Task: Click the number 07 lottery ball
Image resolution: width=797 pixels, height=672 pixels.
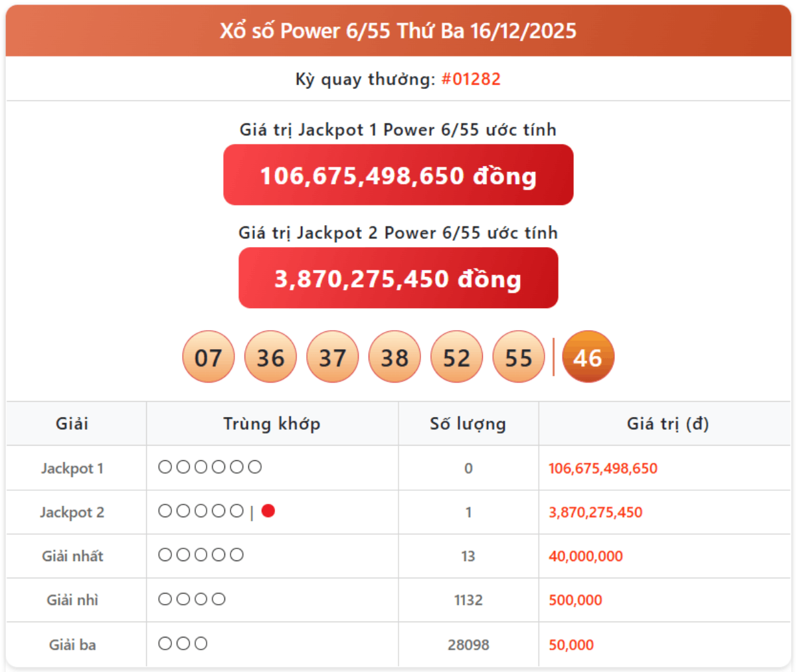Action: click(x=208, y=357)
